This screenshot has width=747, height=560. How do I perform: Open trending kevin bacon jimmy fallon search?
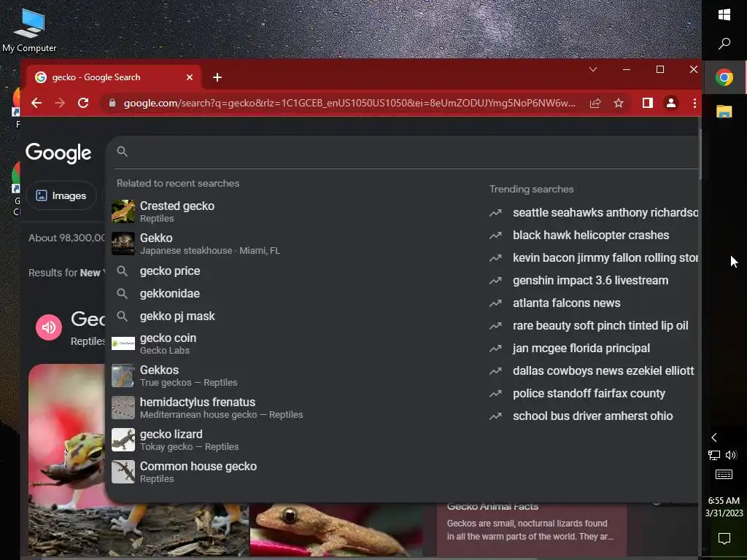[x=593, y=258]
